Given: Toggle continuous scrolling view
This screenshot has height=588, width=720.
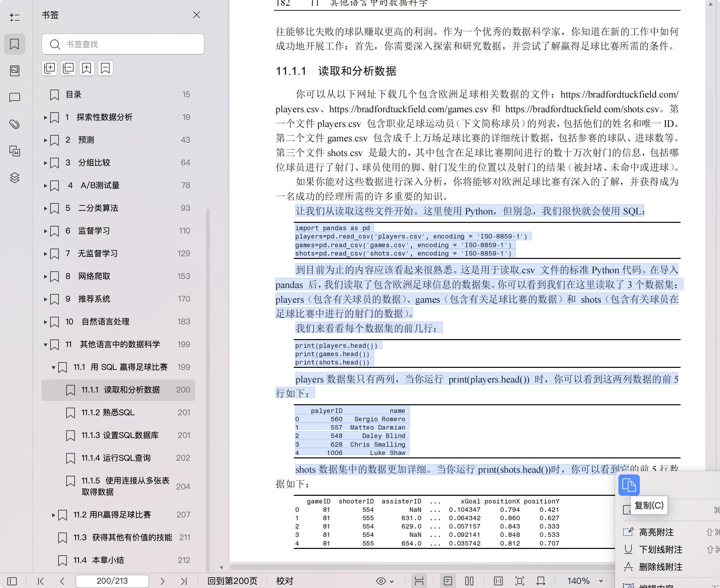Looking at the screenshot, I should tap(419, 581).
